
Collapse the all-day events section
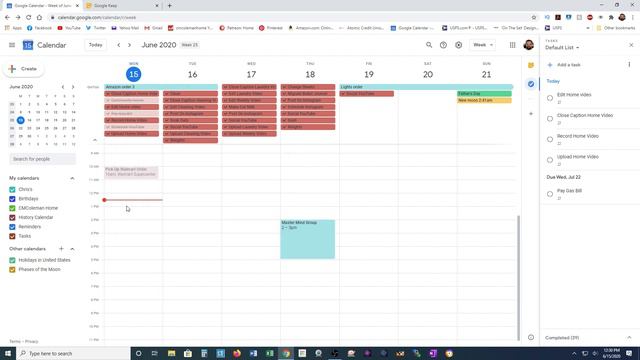click(95, 140)
